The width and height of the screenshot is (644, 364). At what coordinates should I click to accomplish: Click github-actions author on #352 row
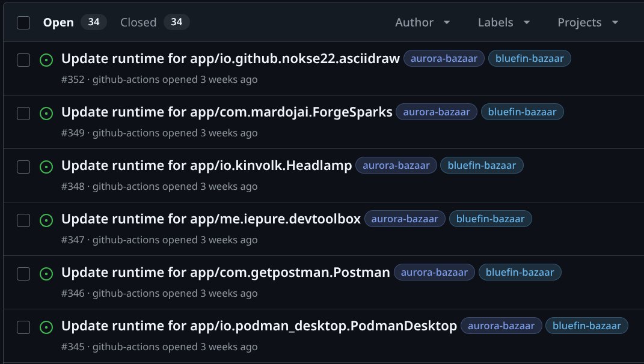click(126, 80)
